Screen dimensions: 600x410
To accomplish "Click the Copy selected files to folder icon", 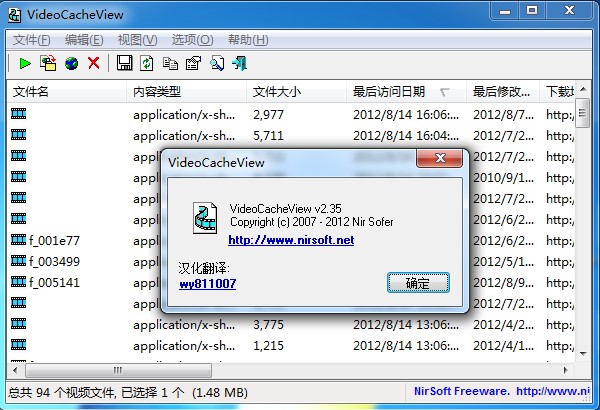I will tap(48, 63).
